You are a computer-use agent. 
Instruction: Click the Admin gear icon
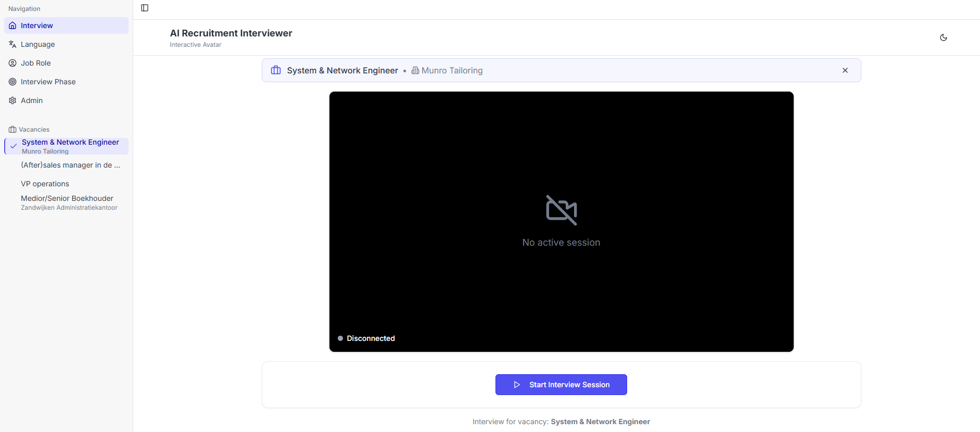12,100
